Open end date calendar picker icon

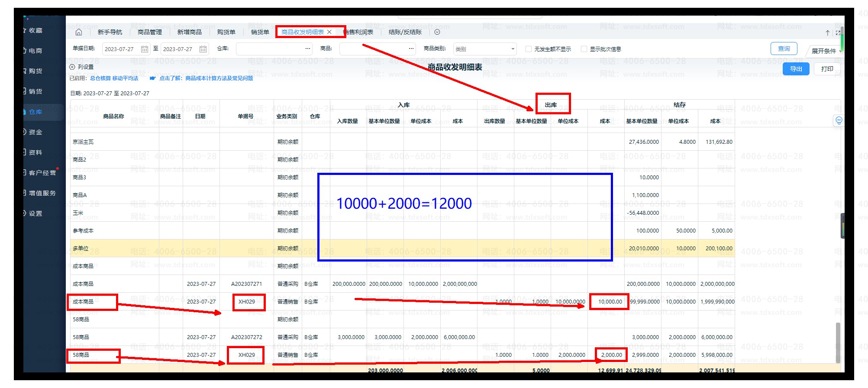[203, 49]
